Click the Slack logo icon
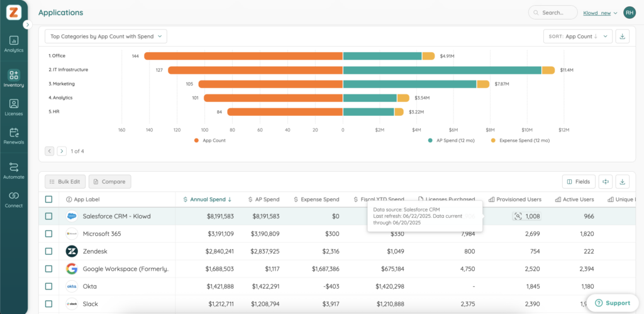Viewport: 644px width, 314px height. click(x=72, y=304)
